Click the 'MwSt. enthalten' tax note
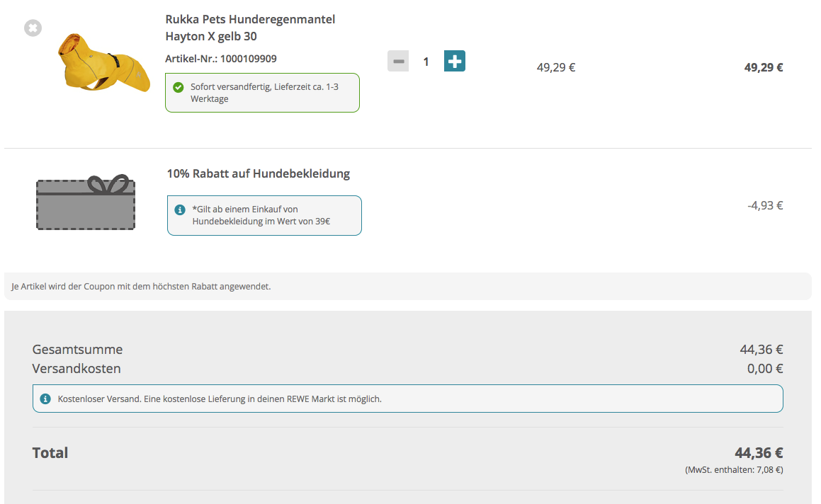This screenshot has width=821, height=504. (734, 470)
